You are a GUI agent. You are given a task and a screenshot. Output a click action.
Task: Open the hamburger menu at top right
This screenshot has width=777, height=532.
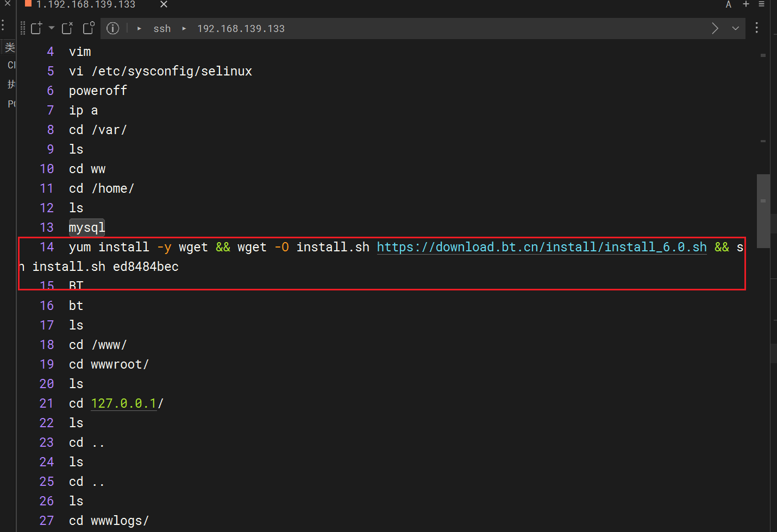(761, 4)
